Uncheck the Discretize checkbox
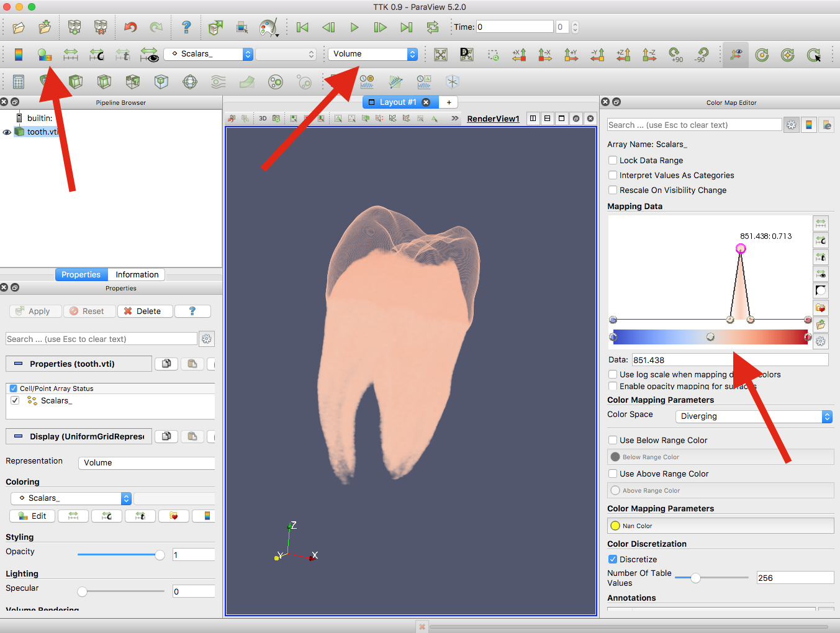The height and width of the screenshot is (633, 840). click(613, 559)
